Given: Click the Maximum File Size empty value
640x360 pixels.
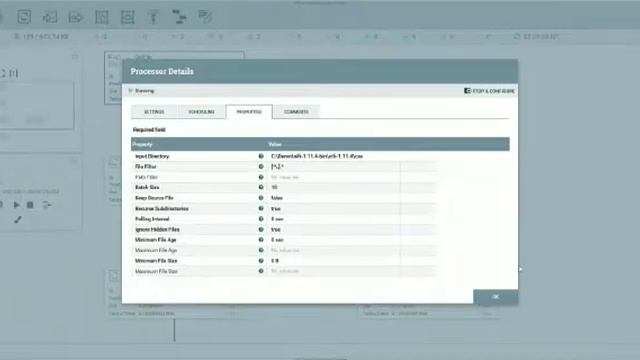Looking at the screenshot, I should click(x=284, y=271).
